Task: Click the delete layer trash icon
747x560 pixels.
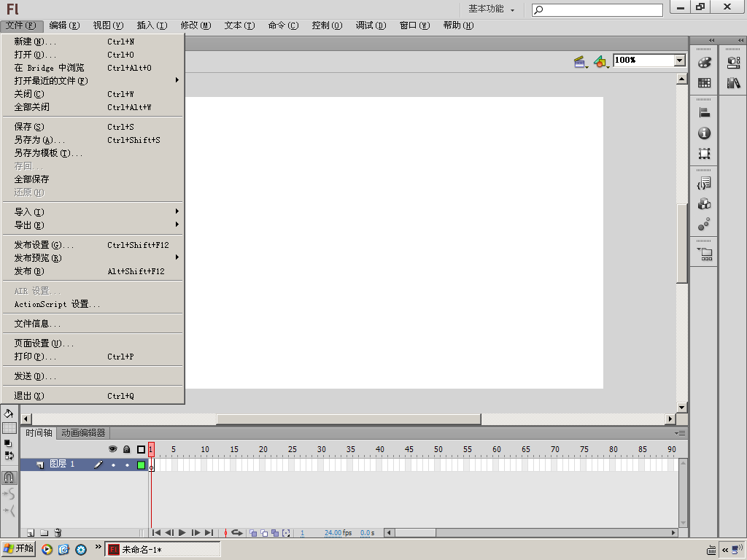Action: 58,532
